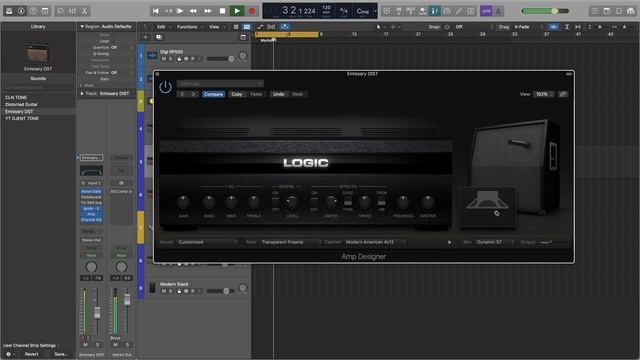640x360 pixels.
Task: Open the Functions menu in Tracks area
Action: click(187, 27)
